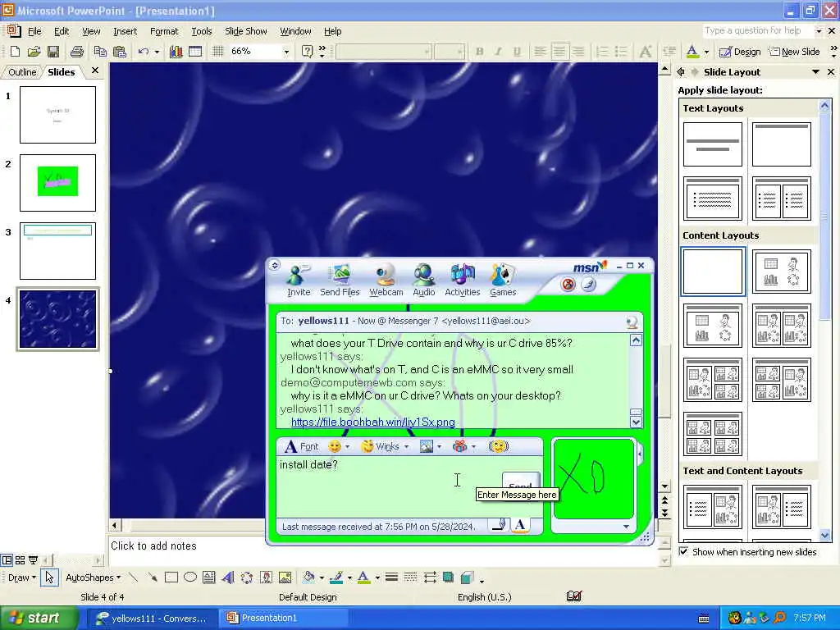Click the Print icon in toolbar
The image size is (840, 630).
click(x=77, y=52)
